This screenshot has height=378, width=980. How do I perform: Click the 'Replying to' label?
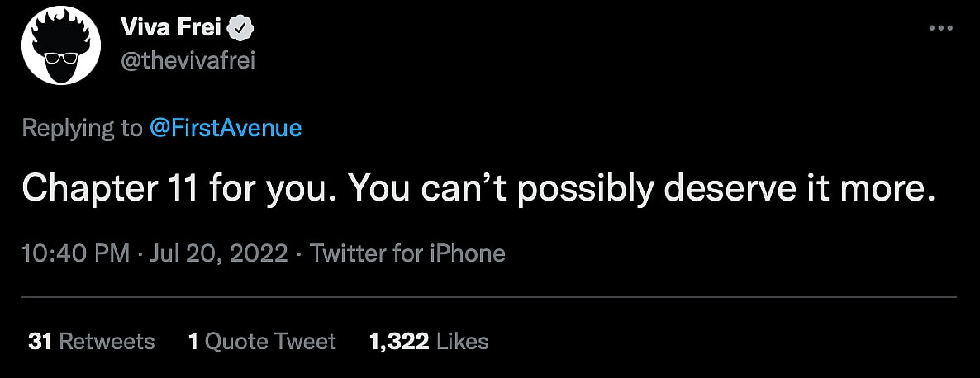[83, 128]
